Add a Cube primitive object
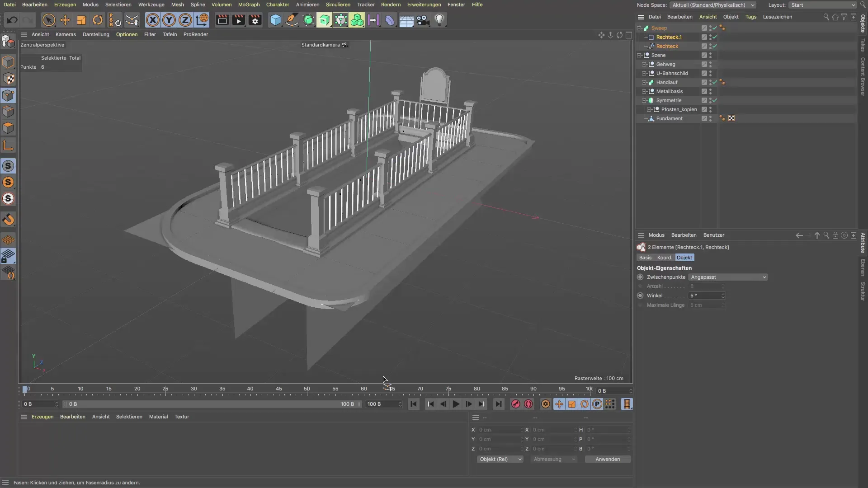This screenshot has width=868, height=488. [276, 20]
